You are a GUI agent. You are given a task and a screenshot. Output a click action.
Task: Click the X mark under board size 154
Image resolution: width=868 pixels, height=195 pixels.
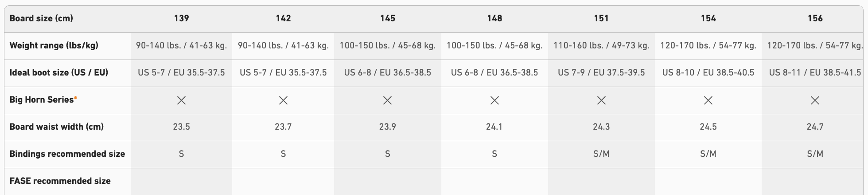[x=708, y=100]
